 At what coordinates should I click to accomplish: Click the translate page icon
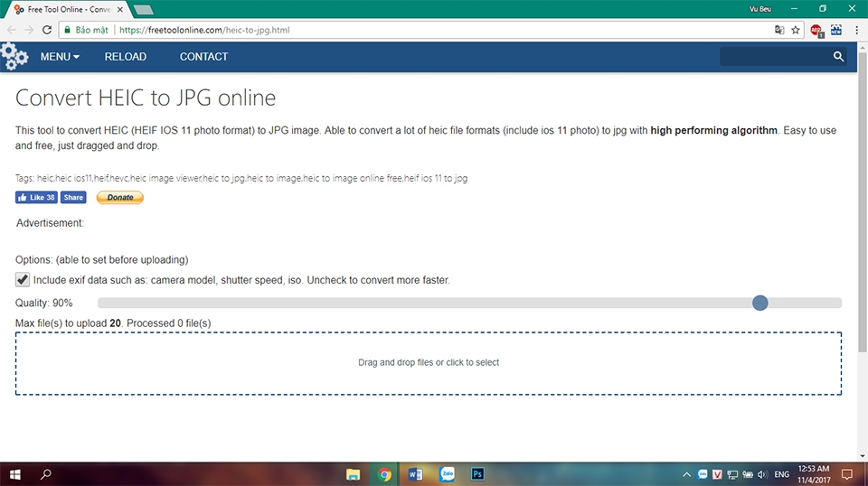pyautogui.click(x=778, y=30)
